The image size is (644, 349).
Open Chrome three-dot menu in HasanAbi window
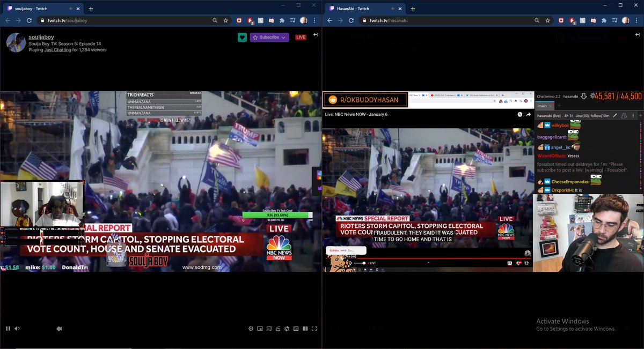[637, 20]
